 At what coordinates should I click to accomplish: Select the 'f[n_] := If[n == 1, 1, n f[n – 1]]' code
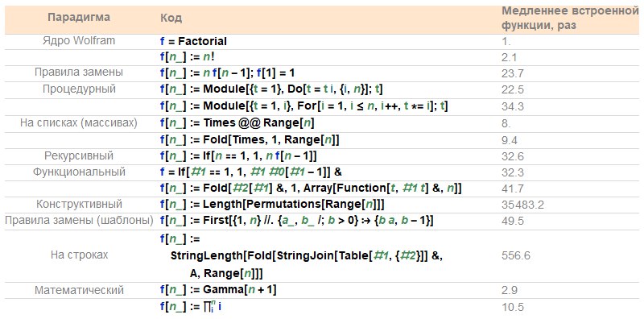click(x=238, y=156)
